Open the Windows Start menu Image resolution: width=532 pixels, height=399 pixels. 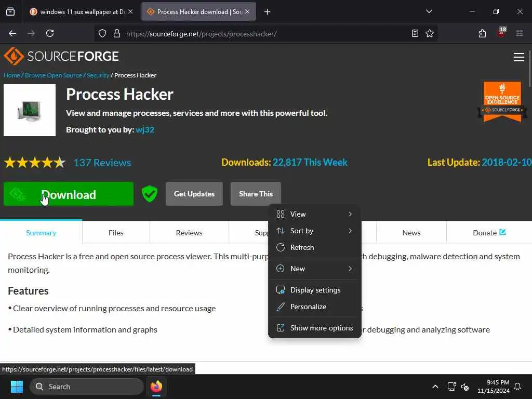click(x=17, y=387)
